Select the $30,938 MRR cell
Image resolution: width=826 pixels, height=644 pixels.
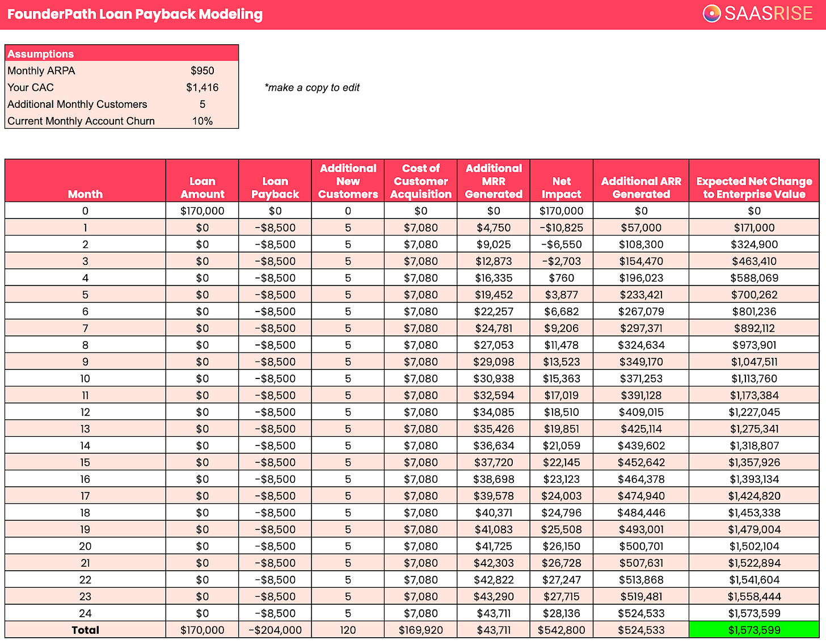click(494, 378)
